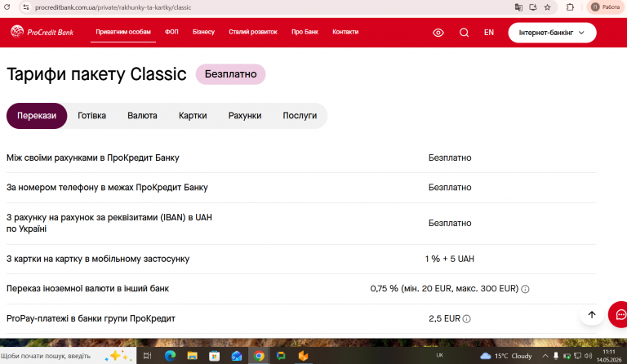Open Mail app from taskbar

236,356
